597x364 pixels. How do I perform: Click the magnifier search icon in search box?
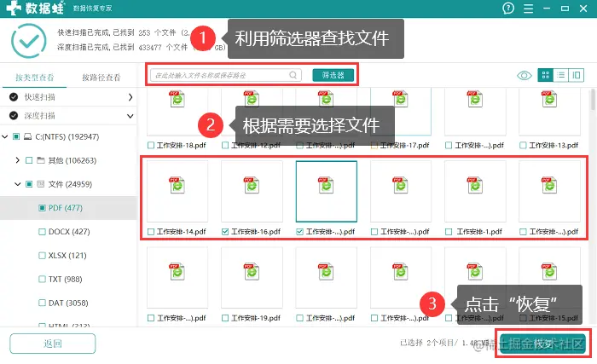point(293,75)
